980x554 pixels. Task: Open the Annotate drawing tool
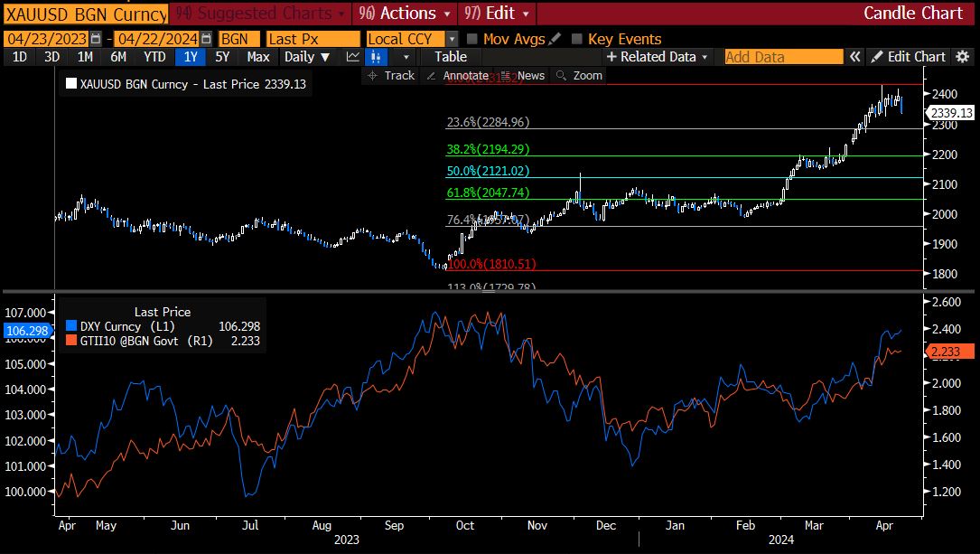458,76
